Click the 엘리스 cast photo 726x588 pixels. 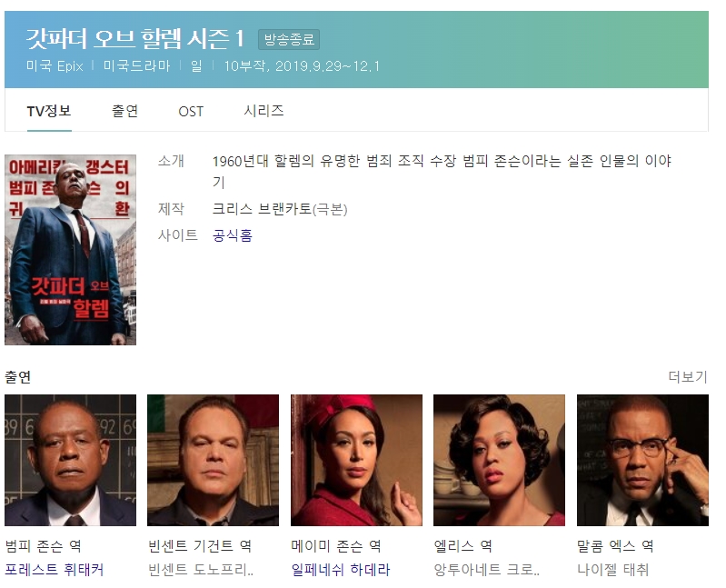(x=499, y=460)
